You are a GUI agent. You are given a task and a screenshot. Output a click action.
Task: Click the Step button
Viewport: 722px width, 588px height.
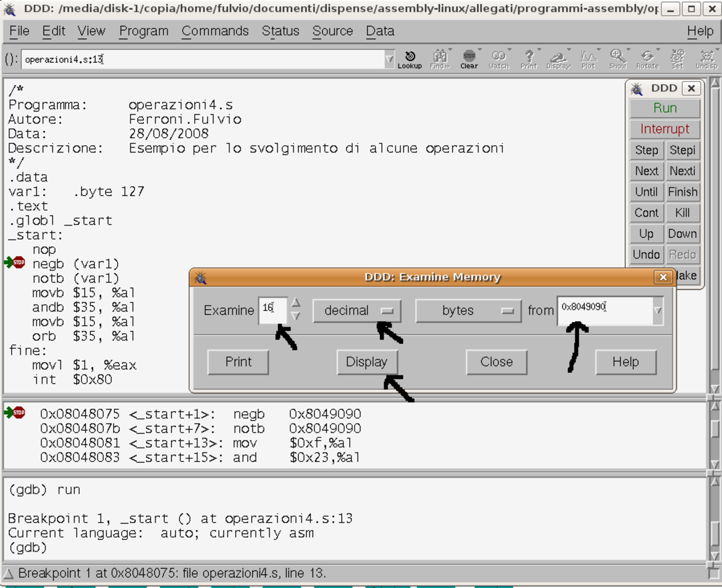[647, 150]
